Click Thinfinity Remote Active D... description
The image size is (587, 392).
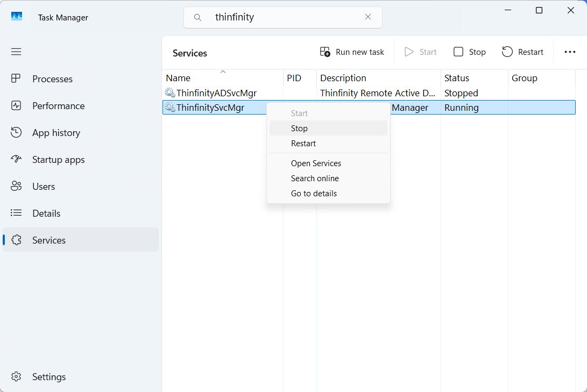[378, 93]
